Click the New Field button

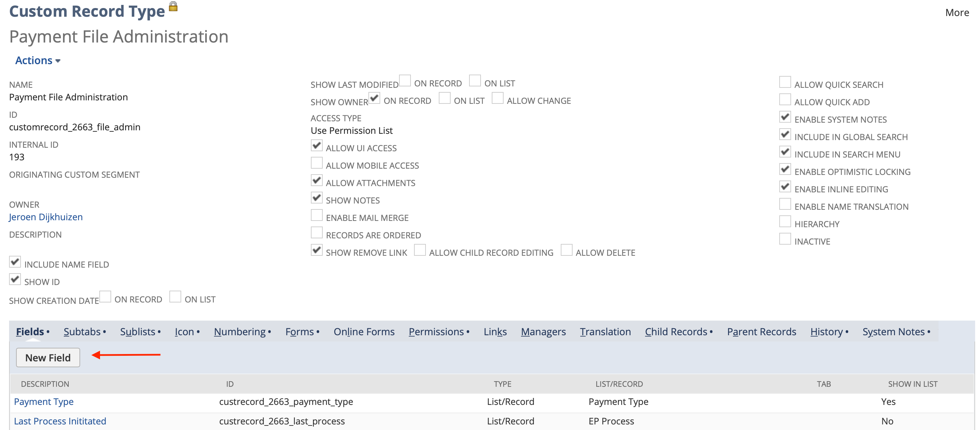(47, 357)
